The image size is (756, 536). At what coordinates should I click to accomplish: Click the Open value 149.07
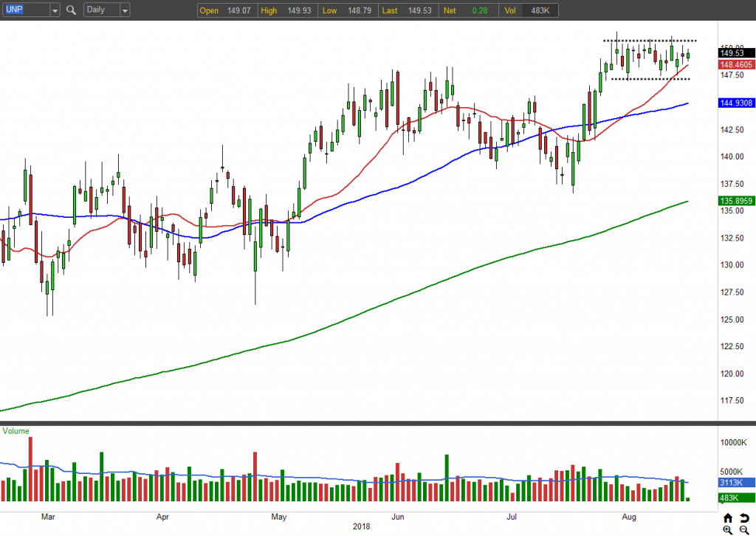coord(239,10)
